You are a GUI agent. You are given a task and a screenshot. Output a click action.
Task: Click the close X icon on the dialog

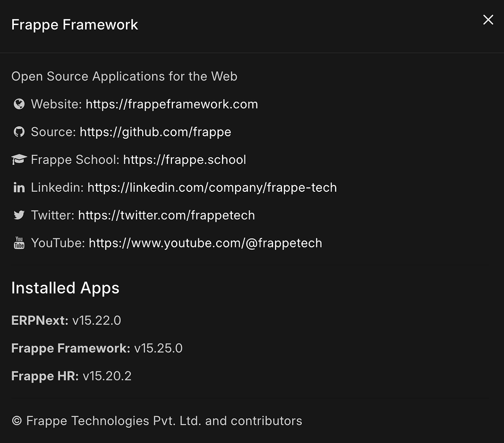[488, 20]
